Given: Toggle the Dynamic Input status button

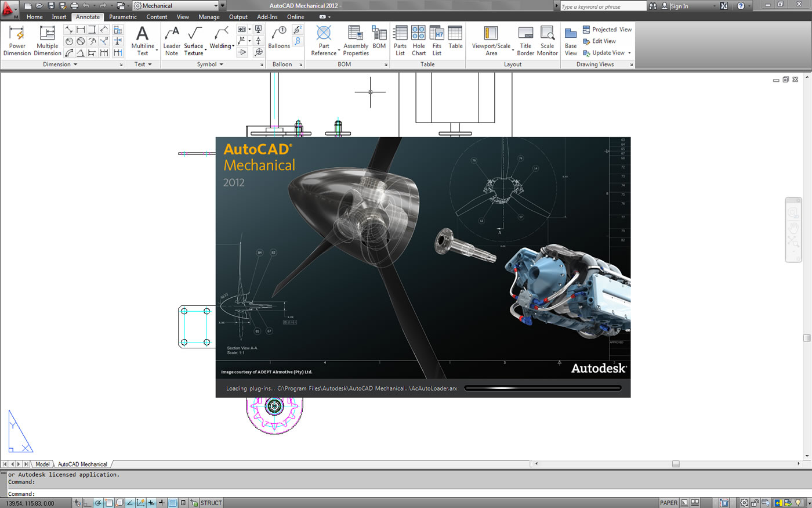Looking at the screenshot, I should click(x=151, y=503).
